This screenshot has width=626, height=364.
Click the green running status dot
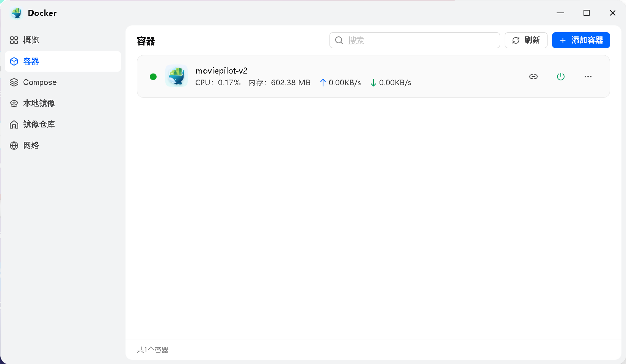click(153, 76)
